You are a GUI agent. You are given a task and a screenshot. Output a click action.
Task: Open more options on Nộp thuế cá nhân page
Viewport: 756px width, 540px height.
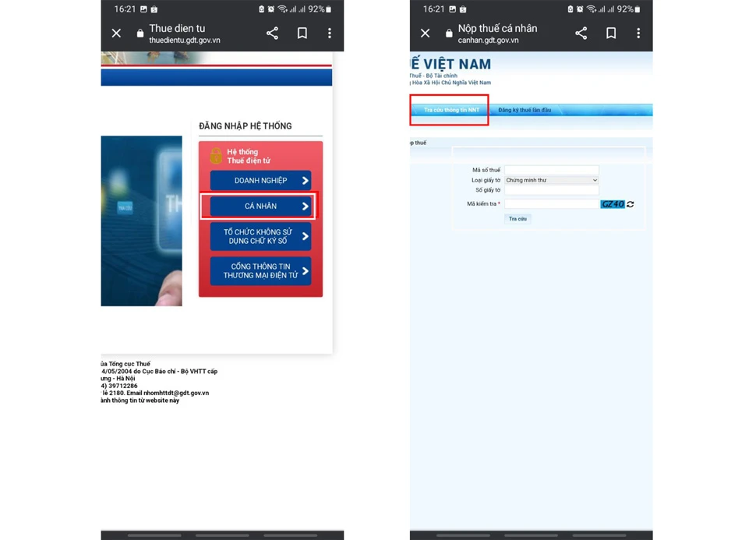point(638,34)
